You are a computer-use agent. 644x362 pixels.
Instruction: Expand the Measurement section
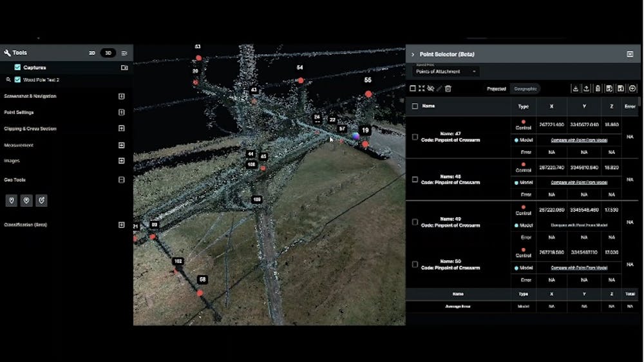(122, 145)
